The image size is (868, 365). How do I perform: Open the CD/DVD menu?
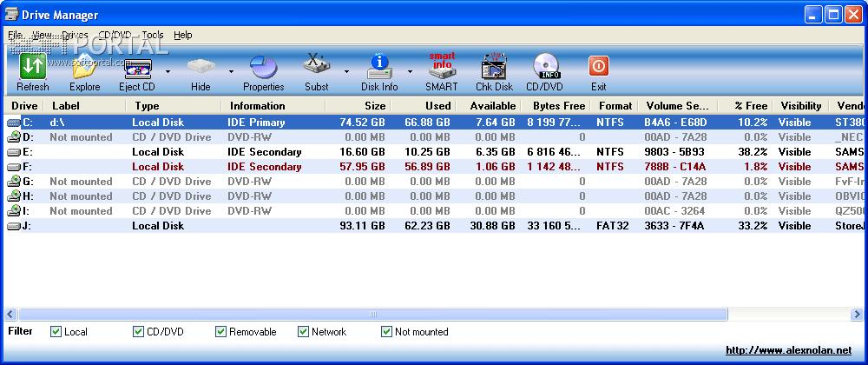click(115, 35)
